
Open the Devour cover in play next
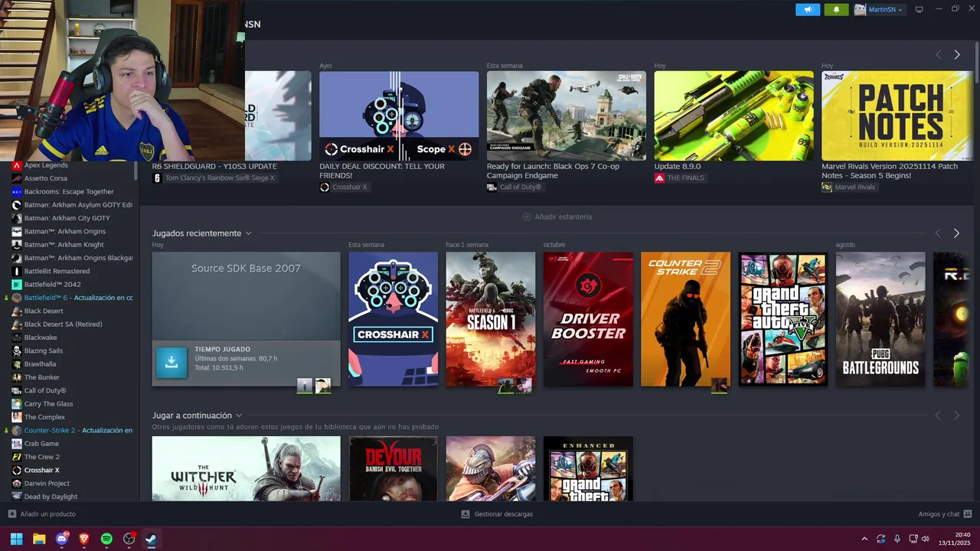click(x=393, y=468)
